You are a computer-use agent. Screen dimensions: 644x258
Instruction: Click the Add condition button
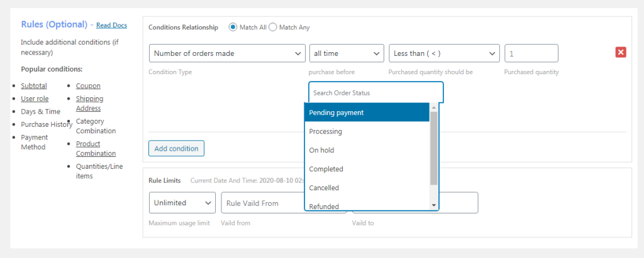pyautogui.click(x=176, y=149)
